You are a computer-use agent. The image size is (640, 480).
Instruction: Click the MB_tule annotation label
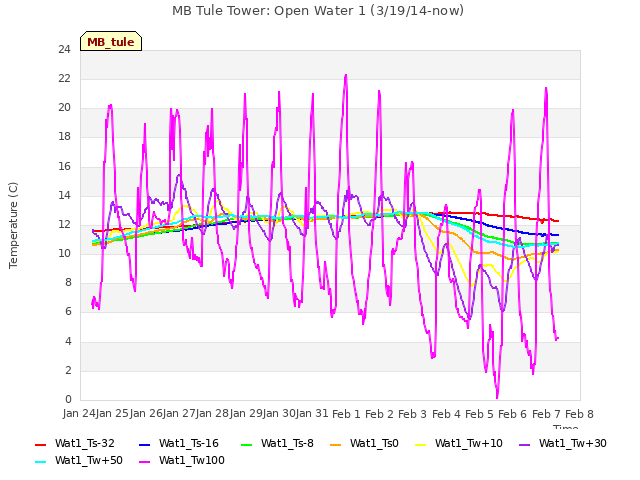111,42
